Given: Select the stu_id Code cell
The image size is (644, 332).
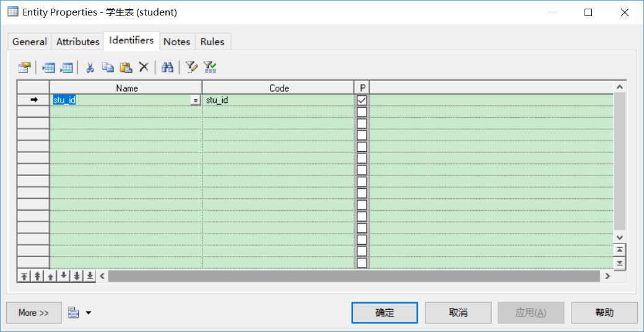Looking at the screenshot, I should point(278,100).
